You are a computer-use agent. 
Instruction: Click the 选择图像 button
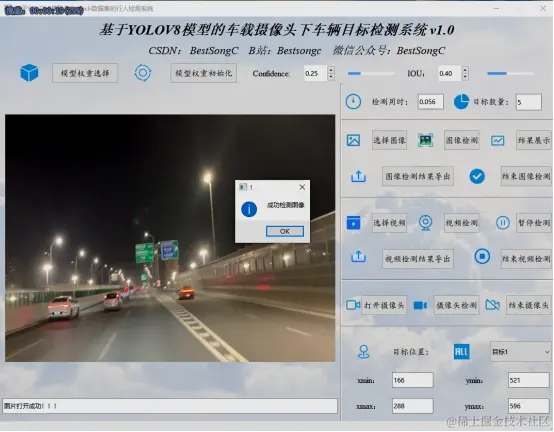coord(389,140)
